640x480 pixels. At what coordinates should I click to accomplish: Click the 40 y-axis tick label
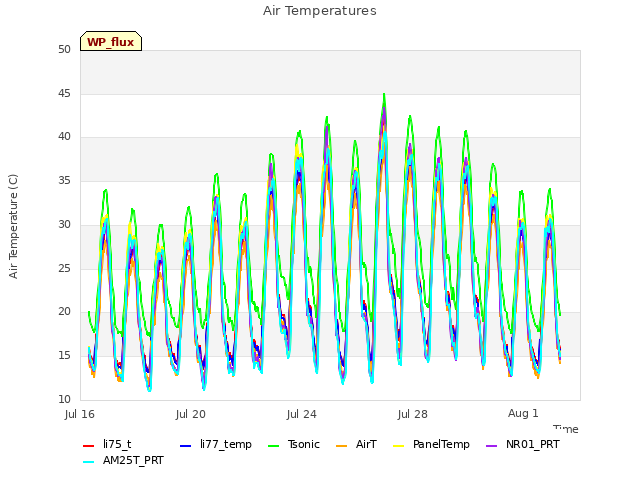tap(64, 137)
